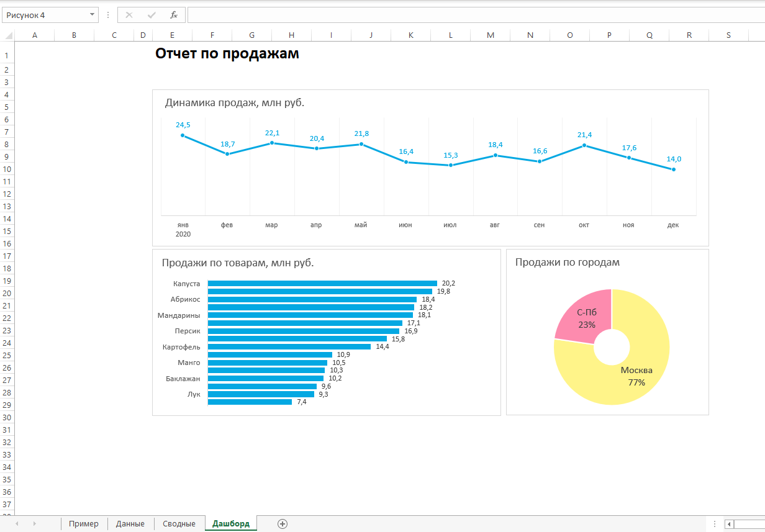The width and height of the screenshot is (765, 532).
Task: Click the Cancel X icon in formula bar
Action: [129, 15]
